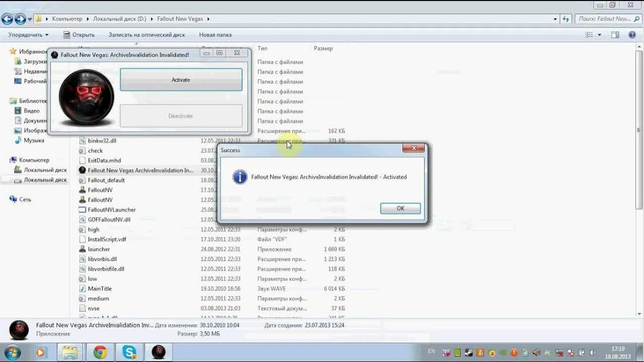This screenshot has height=362, width=644.
Task: Open the Упорядочить dropdown menu
Action: point(28,35)
